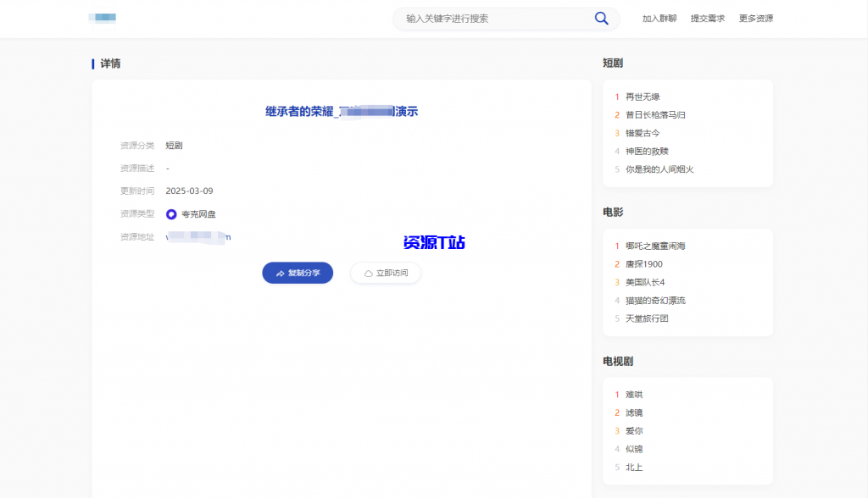Click the blue search magnifier icon

[x=602, y=18]
